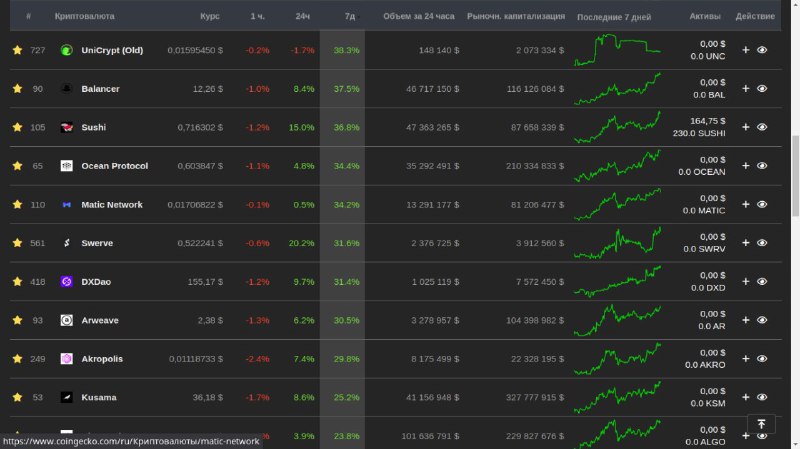Viewport: 800px width, 449px height.
Task: Click plus icon in DXDao row
Action: click(745, 282)
